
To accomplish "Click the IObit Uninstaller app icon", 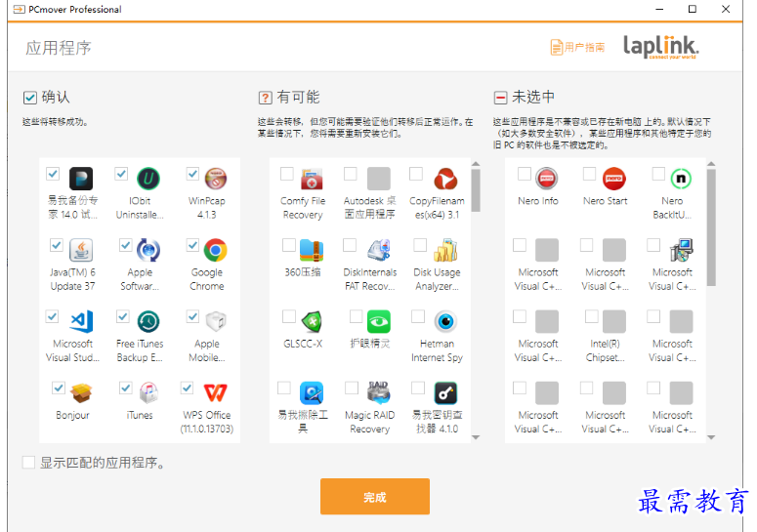I will (x=148, y=179).
